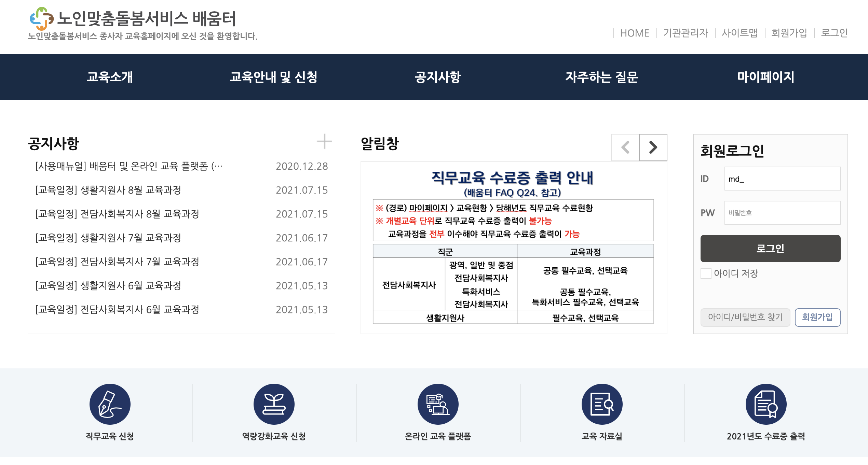Focus the PW password field
The height and width of the screenshot is (465, 868).
pyautogui.click(x=782, y=213)
